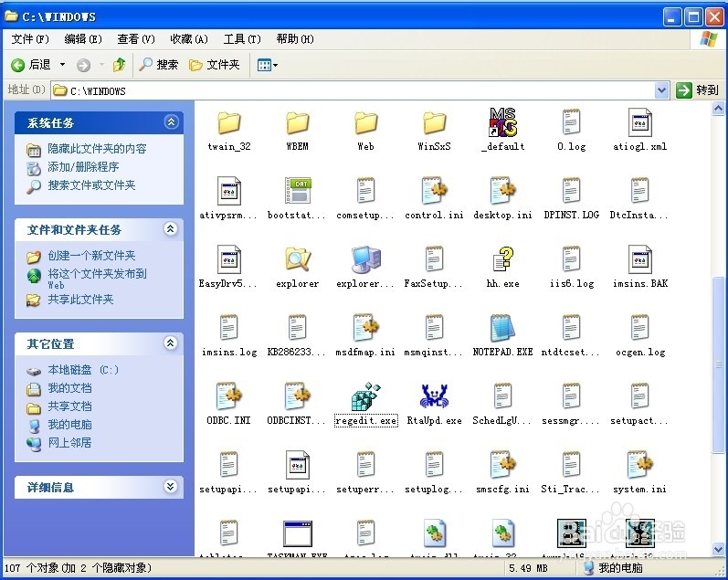Click 共享此文件夹 link
The image size is (728, 580).
coord(80,300)
